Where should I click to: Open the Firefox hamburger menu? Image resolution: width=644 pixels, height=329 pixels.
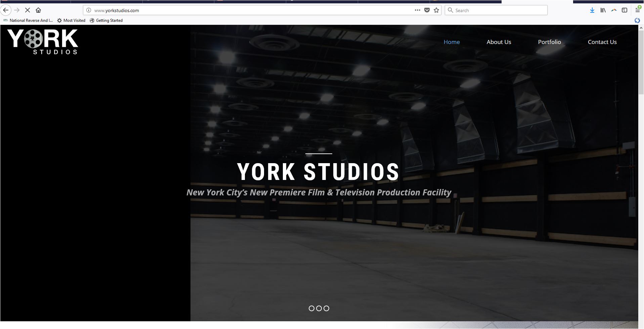tap(637, 10)
